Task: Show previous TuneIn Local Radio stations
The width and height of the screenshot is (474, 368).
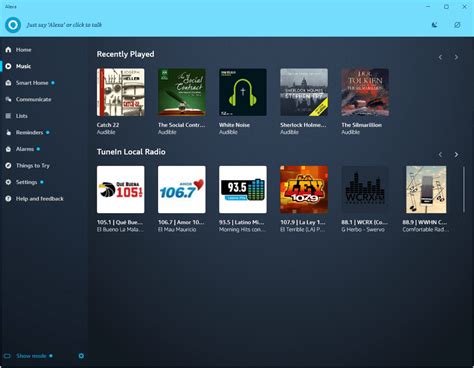Action: coord(440,155)
